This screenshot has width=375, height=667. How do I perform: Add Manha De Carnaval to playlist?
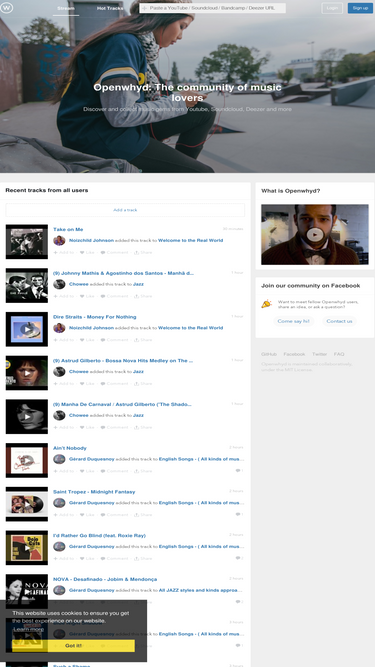(x=64, y=428)
